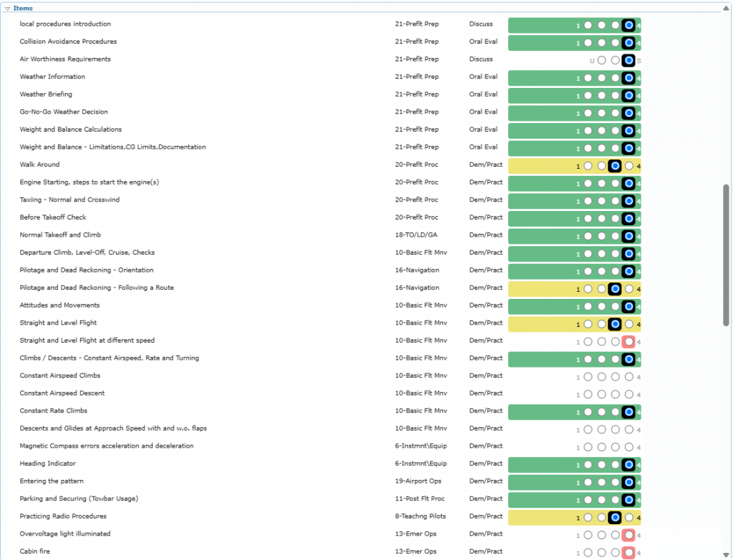Click '16-Navigation' cell in Pilotage Orientation row

417,270
